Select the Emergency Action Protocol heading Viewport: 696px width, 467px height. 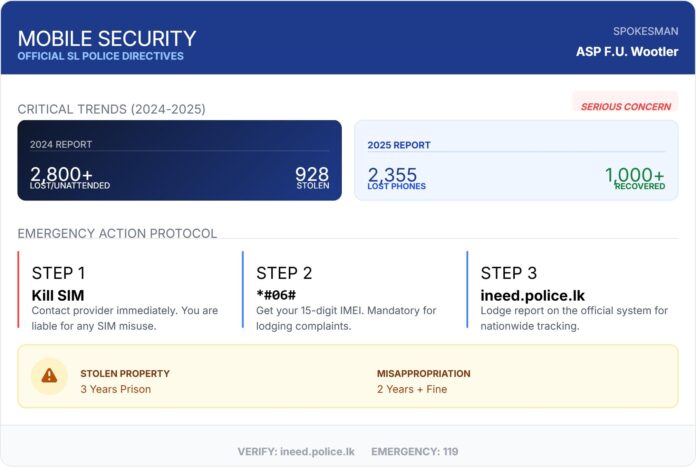coord(117,234)
